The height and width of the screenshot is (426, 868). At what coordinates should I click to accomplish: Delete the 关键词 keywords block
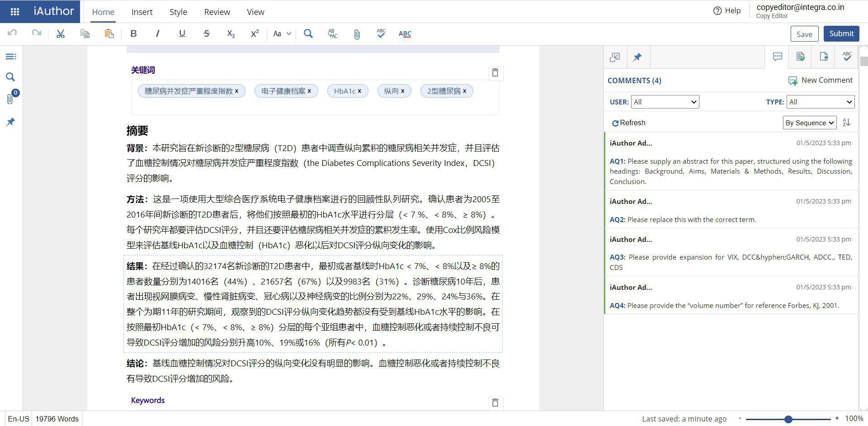pyautogui.click(x=495, y=73)
